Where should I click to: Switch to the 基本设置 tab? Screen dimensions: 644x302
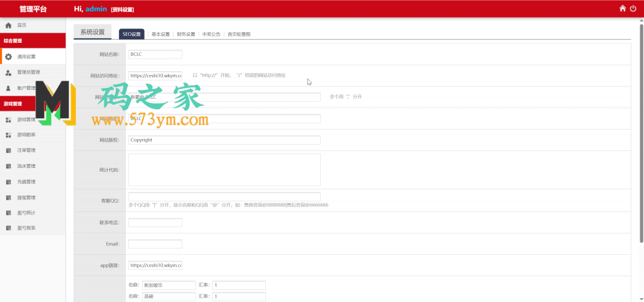click(160, 35)
